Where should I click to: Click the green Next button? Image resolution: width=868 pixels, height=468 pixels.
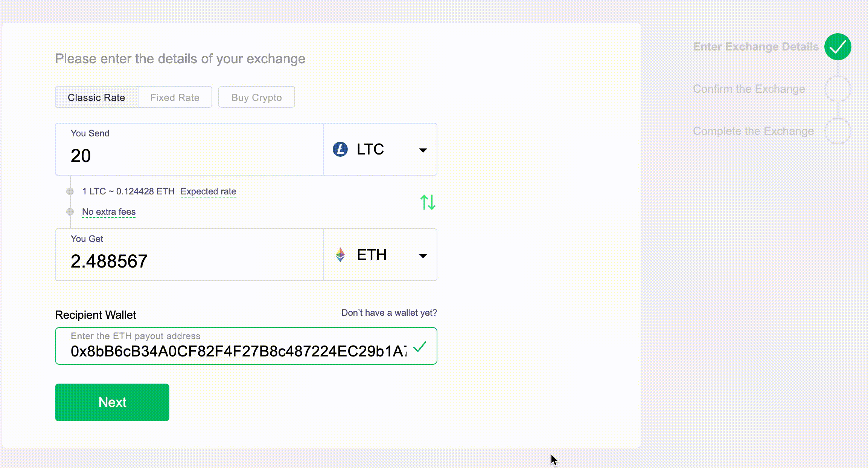(112, 402)
